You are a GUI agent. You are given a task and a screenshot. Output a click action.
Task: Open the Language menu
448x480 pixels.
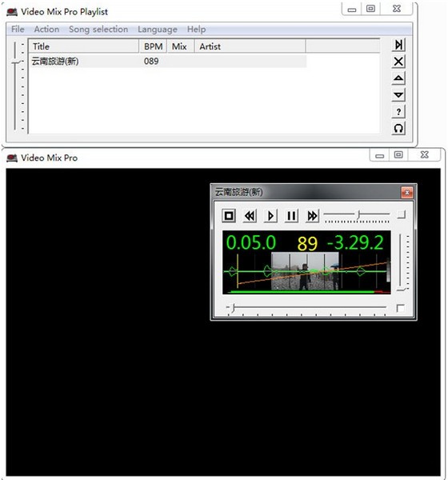(x=158, y=30)
